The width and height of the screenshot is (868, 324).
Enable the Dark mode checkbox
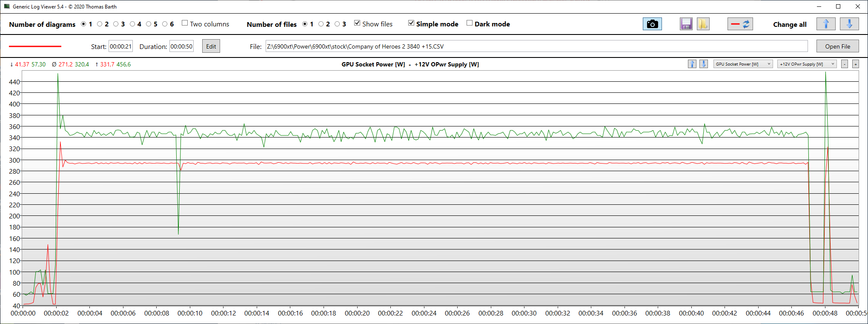click(470, 23)
